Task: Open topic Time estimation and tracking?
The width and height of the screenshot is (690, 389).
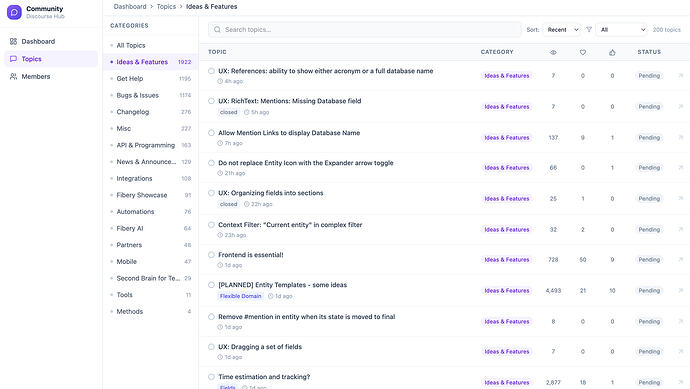Action: tap(264, 377)
